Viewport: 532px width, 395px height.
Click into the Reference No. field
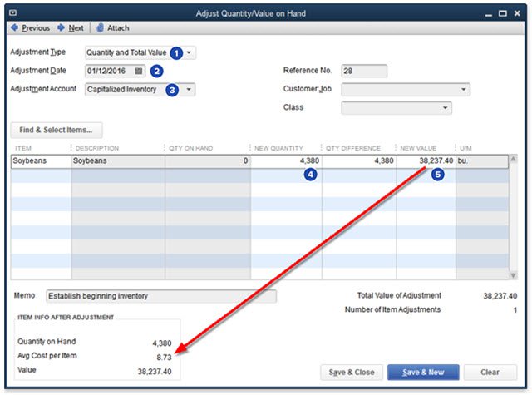(364, 71)
